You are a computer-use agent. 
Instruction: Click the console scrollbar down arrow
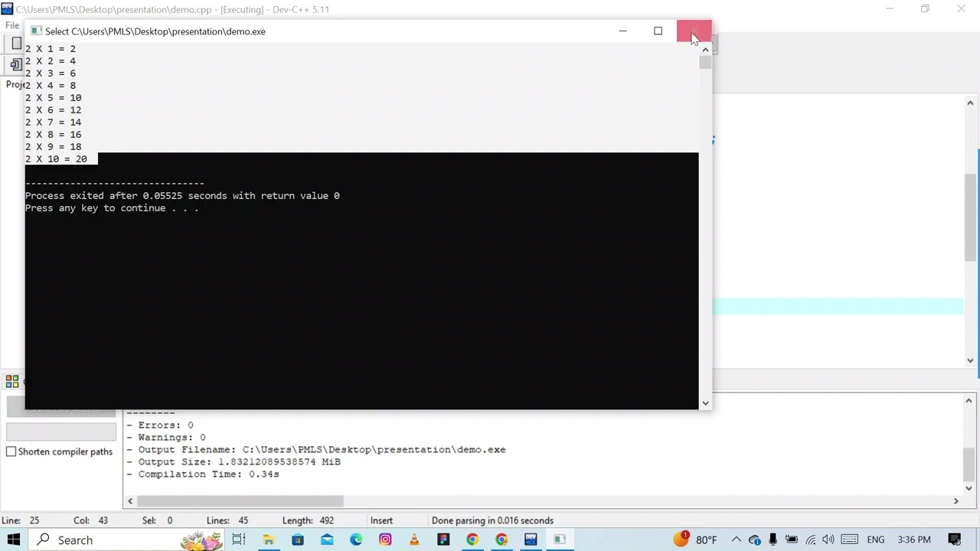705,403
